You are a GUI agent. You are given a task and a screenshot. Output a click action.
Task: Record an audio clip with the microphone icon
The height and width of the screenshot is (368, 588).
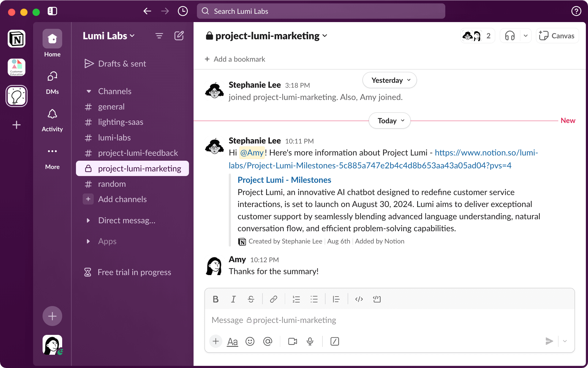tap(310, 341)
